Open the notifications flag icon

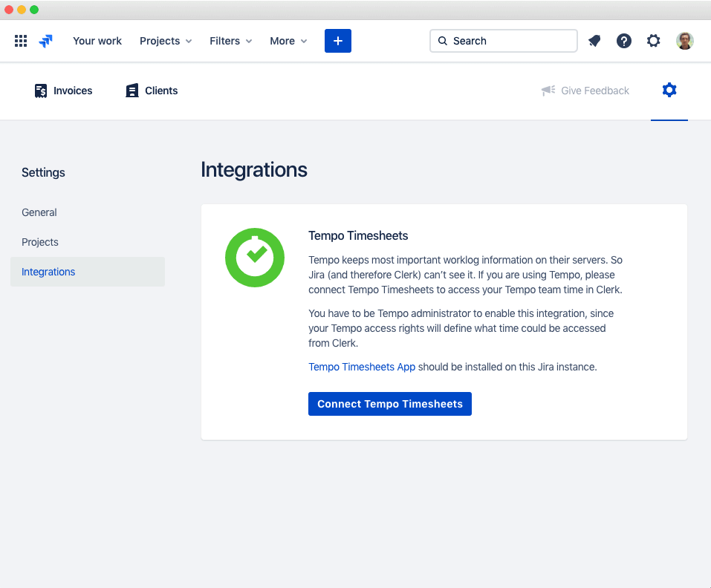coord(594,41)
